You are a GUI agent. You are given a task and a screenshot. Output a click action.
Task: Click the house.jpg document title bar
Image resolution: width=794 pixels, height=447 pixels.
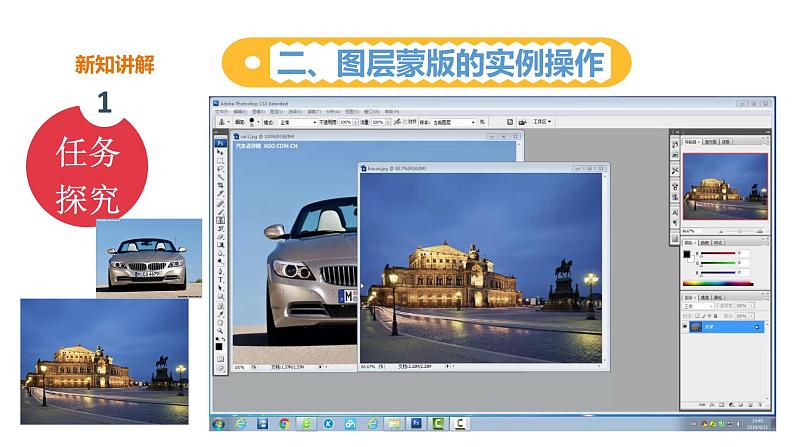coord(420,170)
